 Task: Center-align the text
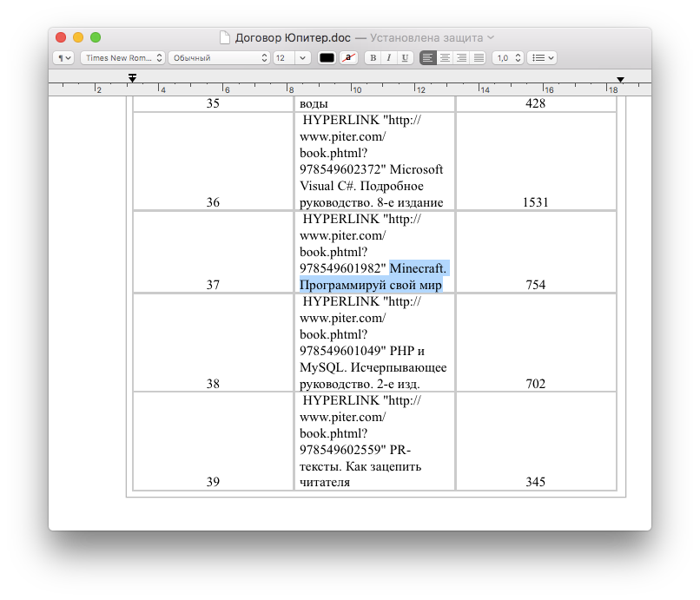click(x=445, y=58)
